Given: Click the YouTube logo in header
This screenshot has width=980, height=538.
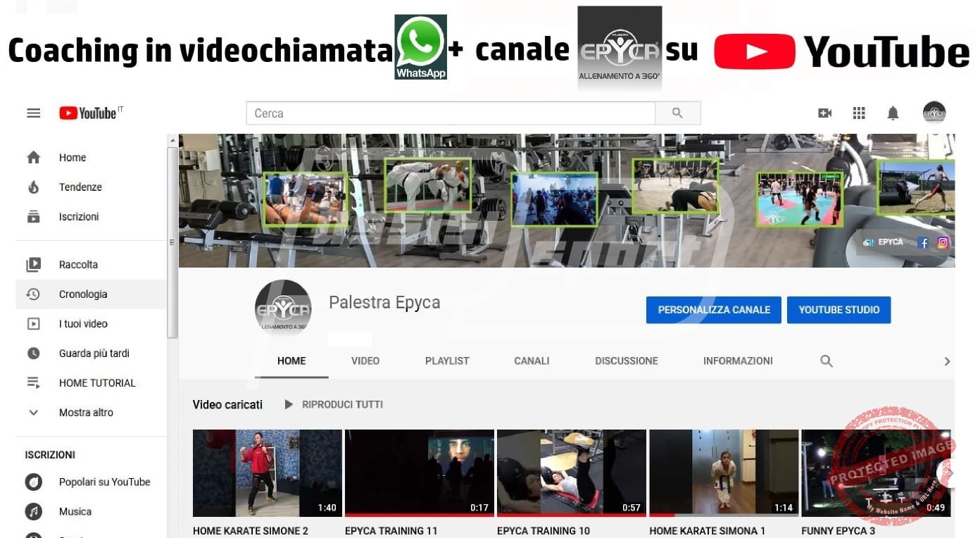Looking at the screenshot, I should click(x=89, y=113).
